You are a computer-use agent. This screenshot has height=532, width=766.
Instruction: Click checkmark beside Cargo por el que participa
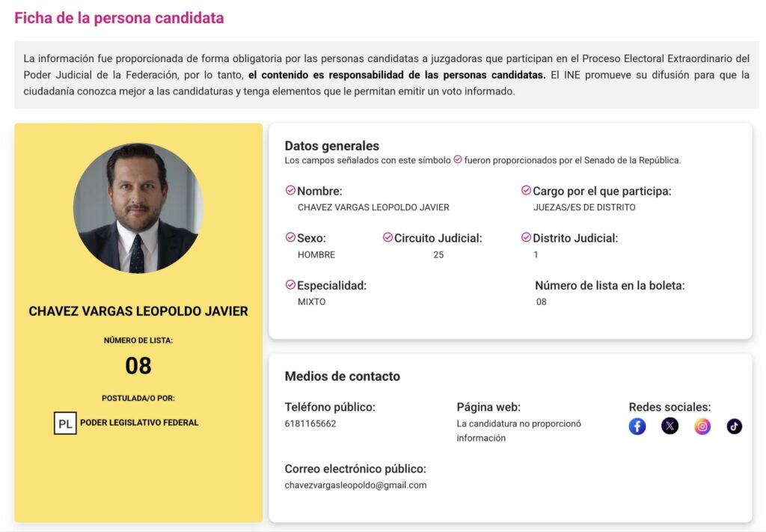click(526, 191)
